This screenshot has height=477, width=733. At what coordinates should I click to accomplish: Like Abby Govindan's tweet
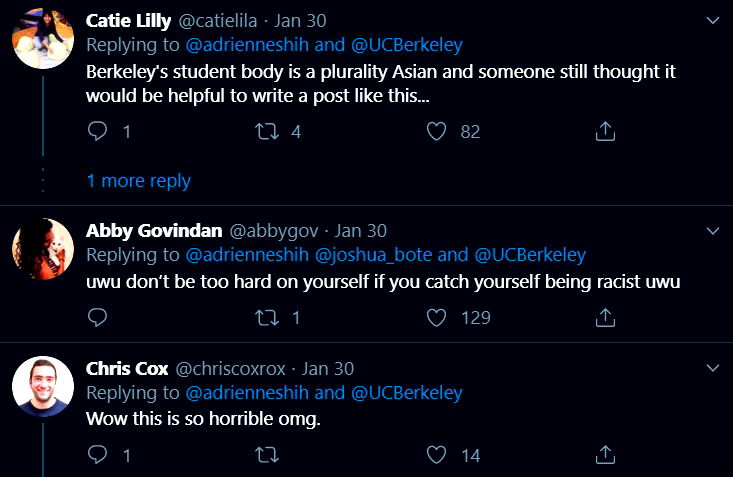[x=436, y=318]
